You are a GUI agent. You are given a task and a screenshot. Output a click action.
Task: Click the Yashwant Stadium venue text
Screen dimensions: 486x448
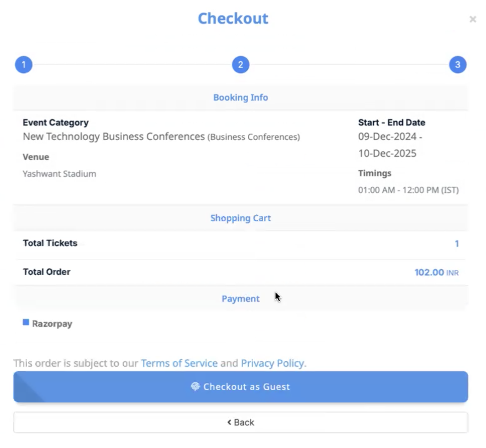[x=59, y=174]
